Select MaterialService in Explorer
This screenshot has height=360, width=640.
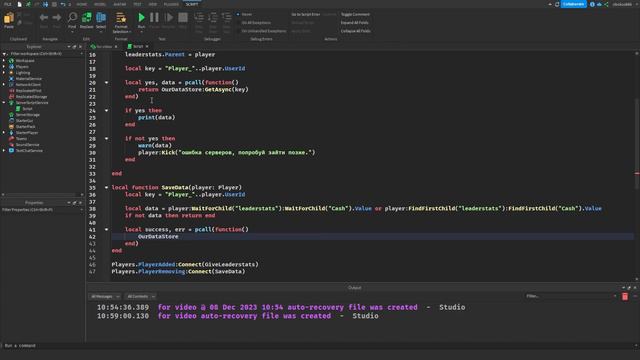29,78
